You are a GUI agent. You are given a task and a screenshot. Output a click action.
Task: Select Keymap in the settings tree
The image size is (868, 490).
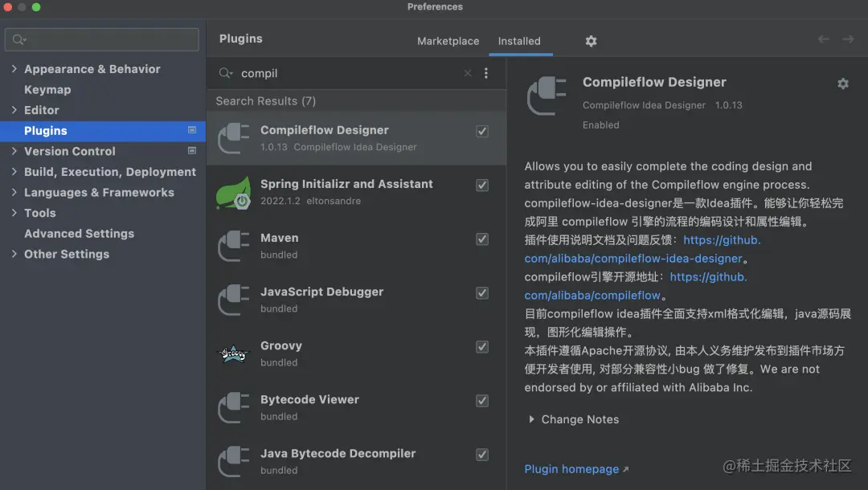click(47, 90)
